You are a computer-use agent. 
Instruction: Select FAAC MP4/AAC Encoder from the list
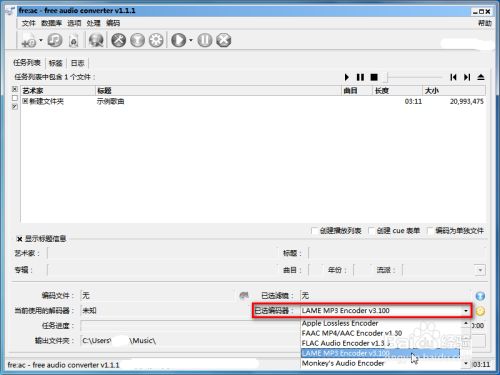tap(381, 333)
